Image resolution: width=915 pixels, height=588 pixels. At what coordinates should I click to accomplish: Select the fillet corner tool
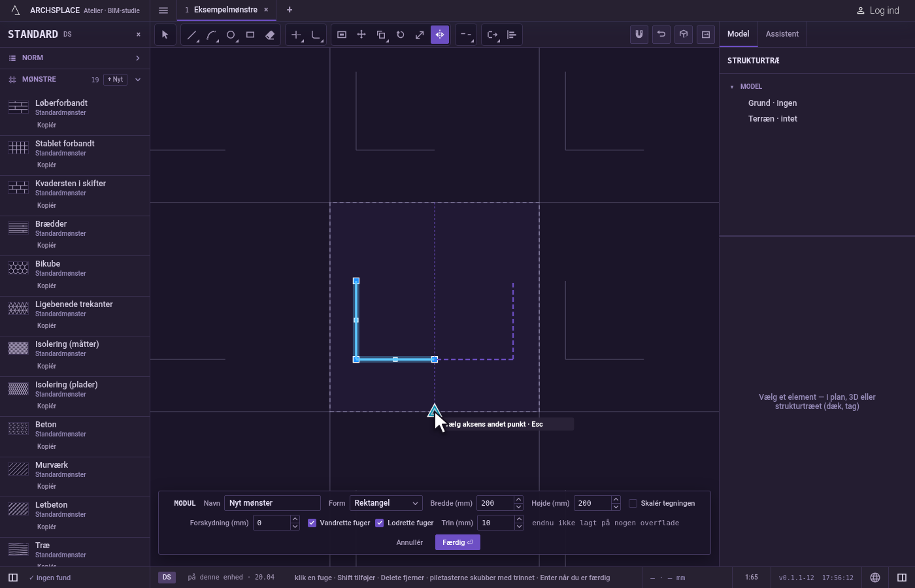[x=316, y=35]
